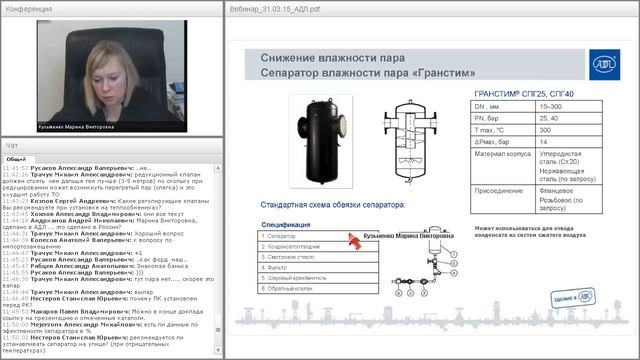Click the "Чат" panel header
The image size is (640, 360).
tap(112, 145)
